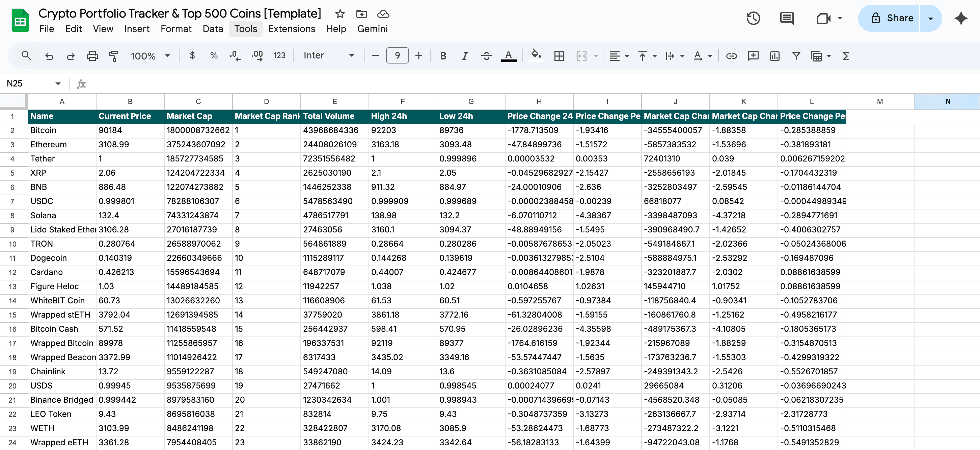Screen dimensions: 980x450
Task: Click the borders grid icon
Action: [x=559, y=56]
